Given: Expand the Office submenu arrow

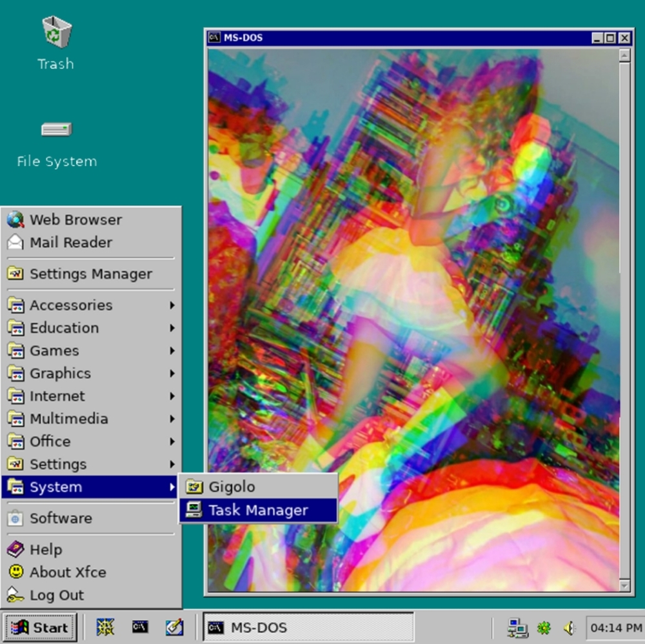Looking at the screenshot, I should coord(172,441).
